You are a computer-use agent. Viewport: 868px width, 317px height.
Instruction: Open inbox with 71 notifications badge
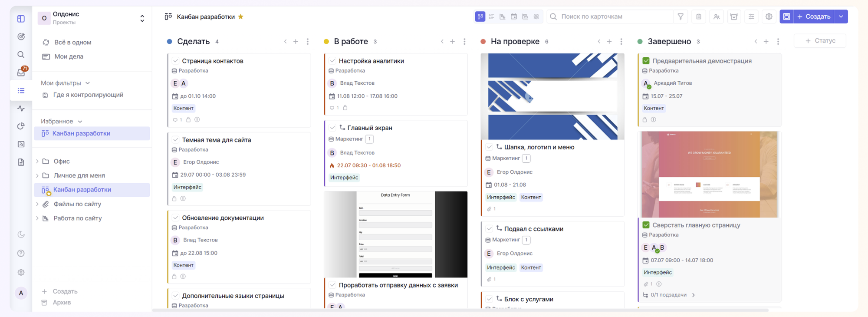(21, 72)
